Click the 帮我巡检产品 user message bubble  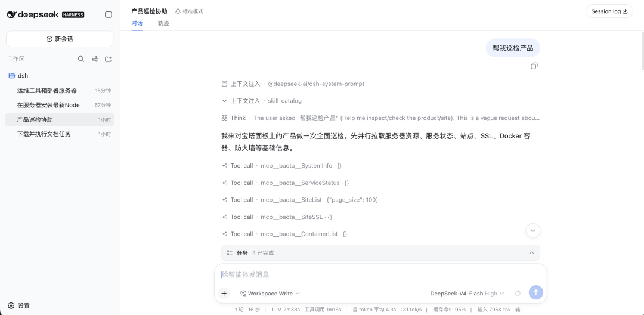(x=513, y=48)
